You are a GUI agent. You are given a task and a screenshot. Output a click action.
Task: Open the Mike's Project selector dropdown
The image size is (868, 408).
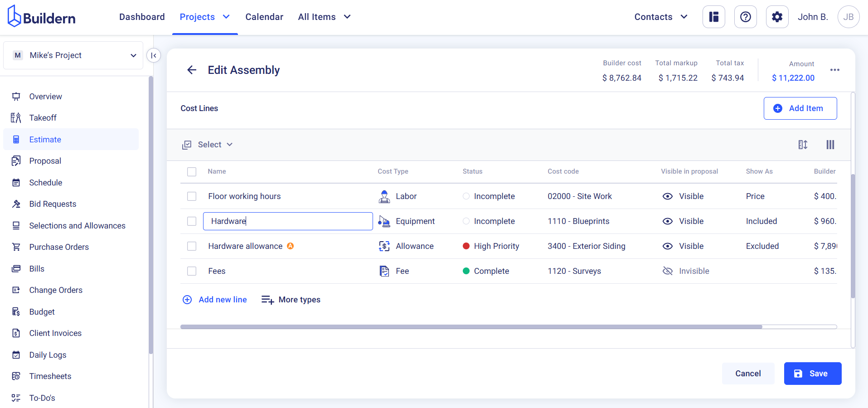click(73, 55)
